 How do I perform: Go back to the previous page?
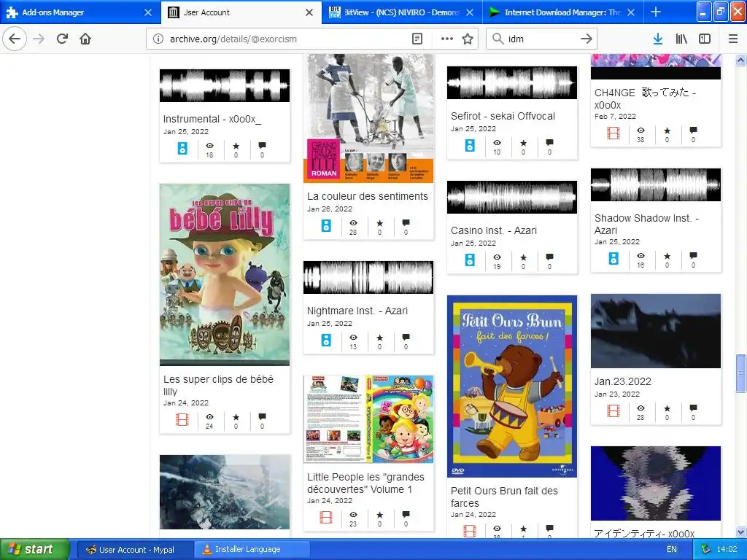(x=15, y=39)
